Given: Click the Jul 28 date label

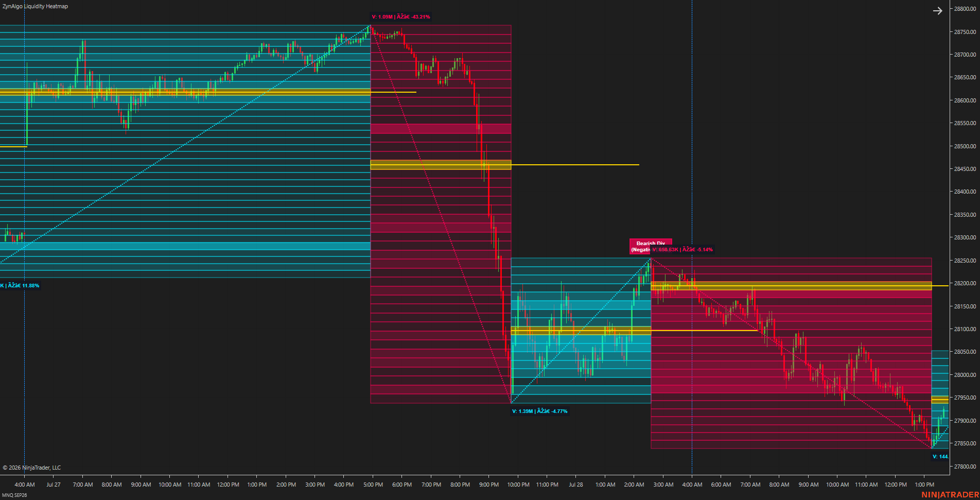Looking at the screenshot, I should coord(576,485).
